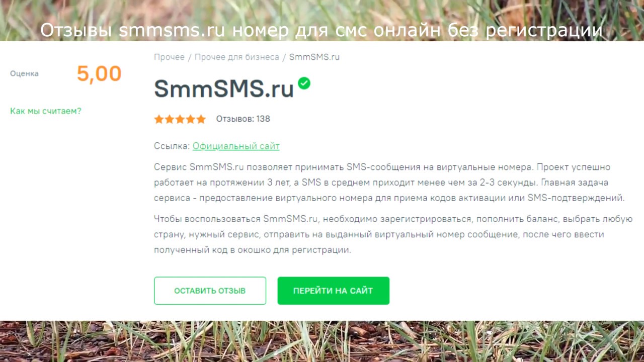This screenshot has width=644, height=362.
Task: Click the Оценка label
Action: click(x=24, y=73)
